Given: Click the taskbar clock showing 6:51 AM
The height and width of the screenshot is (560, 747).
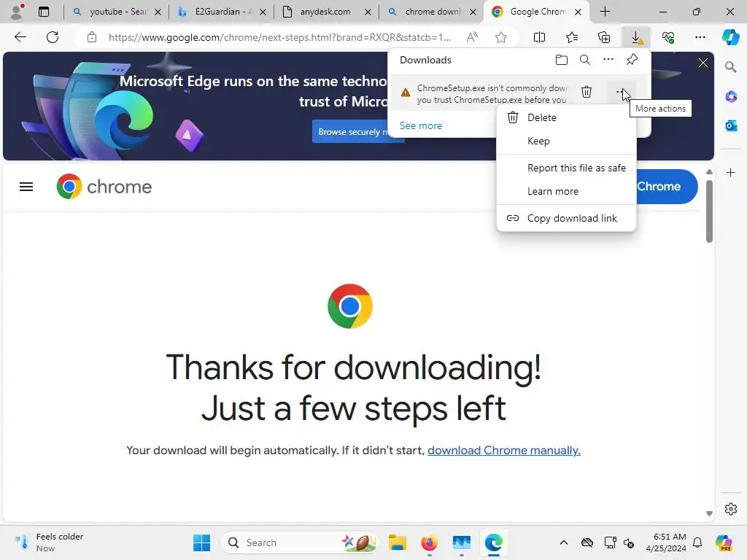Looking at the screenshot, I should 666,542.
